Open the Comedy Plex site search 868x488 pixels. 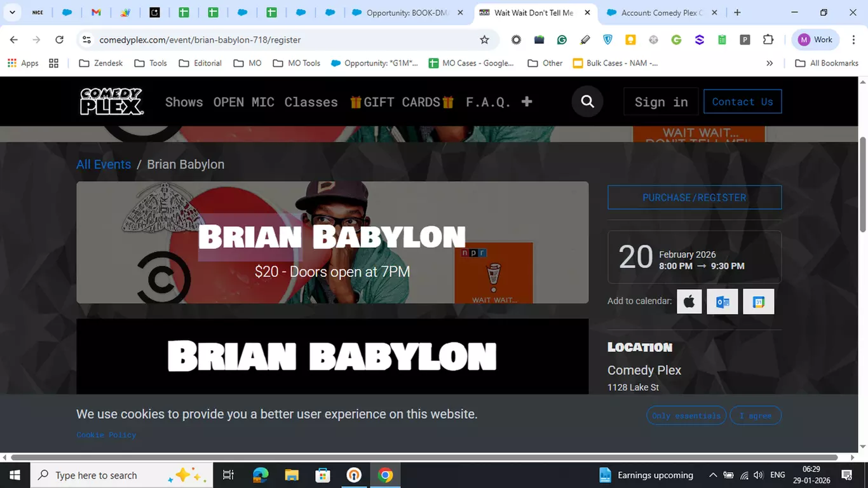pos(586,101)
